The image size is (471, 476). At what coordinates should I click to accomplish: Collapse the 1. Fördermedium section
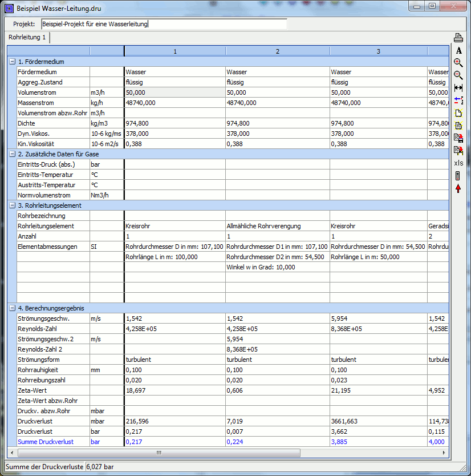[x=12, y=62]
